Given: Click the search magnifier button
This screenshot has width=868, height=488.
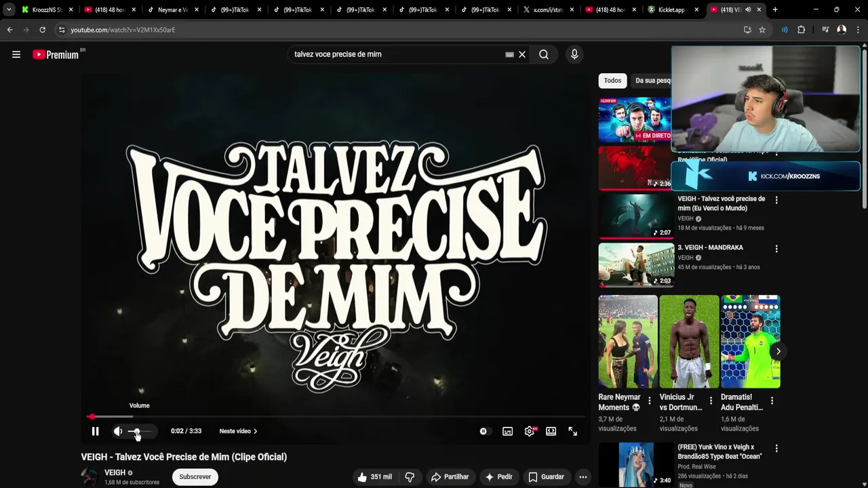Looking at the screenshot, I should click(544, 54).
